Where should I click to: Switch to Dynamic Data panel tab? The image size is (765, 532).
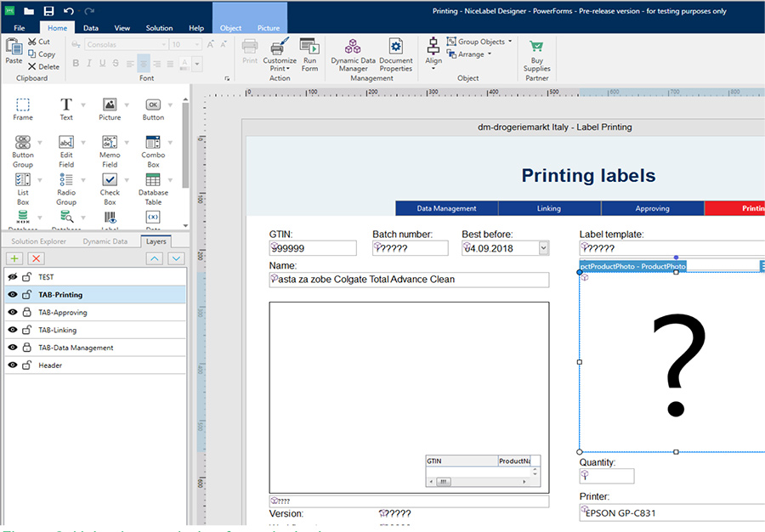(105, 241)
